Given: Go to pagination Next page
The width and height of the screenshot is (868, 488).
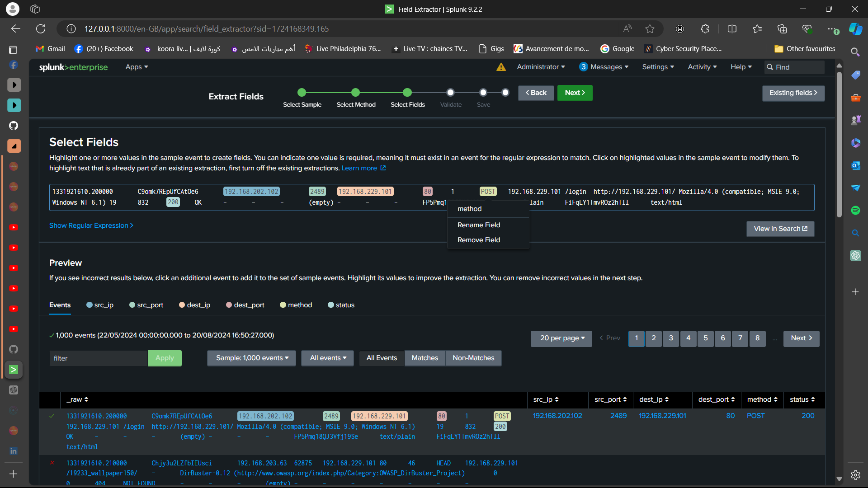Looking at the screenshot, I should (x=802, y=338).
